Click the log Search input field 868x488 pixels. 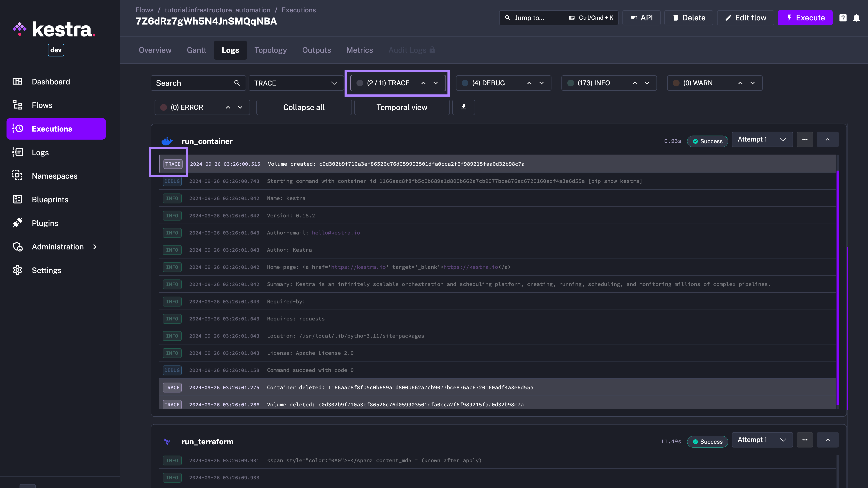(192, 83)
